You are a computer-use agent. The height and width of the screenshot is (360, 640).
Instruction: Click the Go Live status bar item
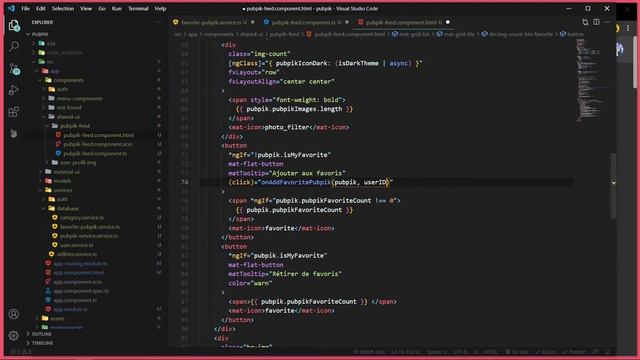(x=516, y=352)
